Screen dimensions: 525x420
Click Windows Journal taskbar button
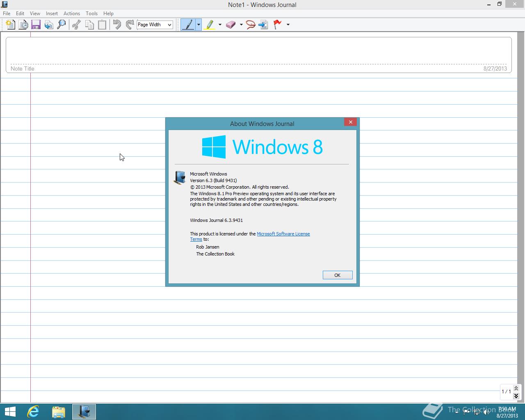click(84, 412)
